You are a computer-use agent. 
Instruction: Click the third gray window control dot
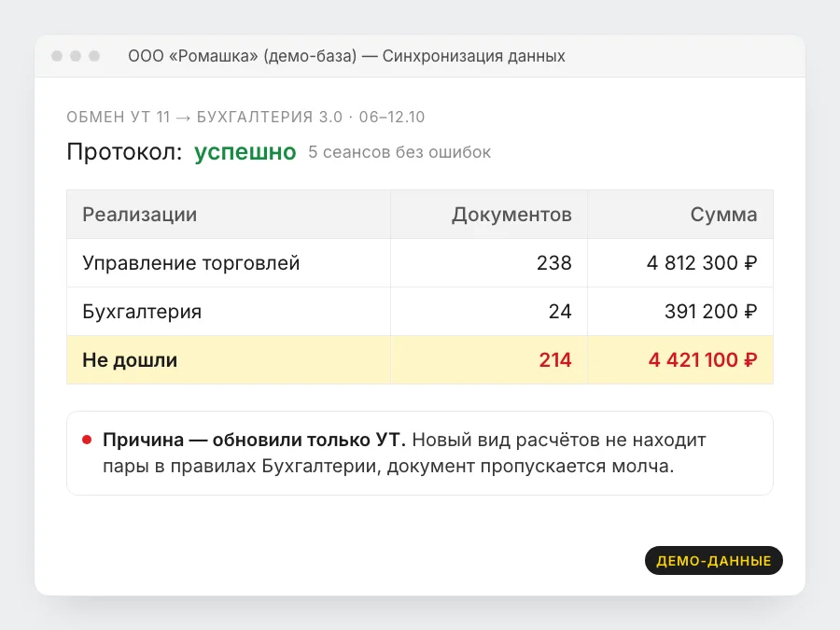click(x=94, y=56)
